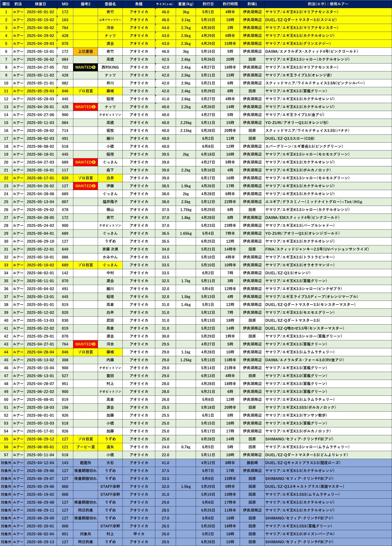Click the name かみやん
Image resolution: width=392 pixels, height=546 pixels.
(110, 257)
